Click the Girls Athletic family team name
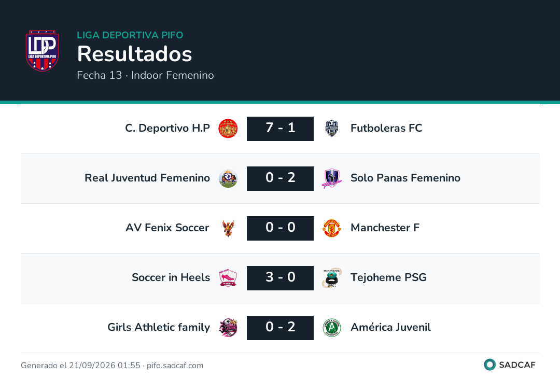The height and width of the screenshot is (392, 560). [x=159, y=327]
